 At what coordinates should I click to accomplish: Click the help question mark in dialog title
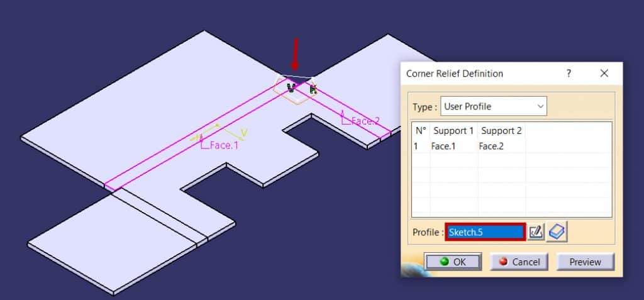tap(569, 74)
